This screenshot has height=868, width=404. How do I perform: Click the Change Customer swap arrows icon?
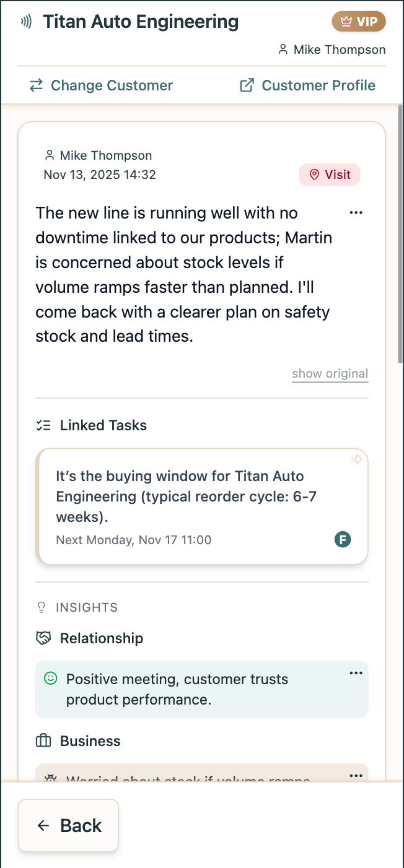click(x=37, y=85)
